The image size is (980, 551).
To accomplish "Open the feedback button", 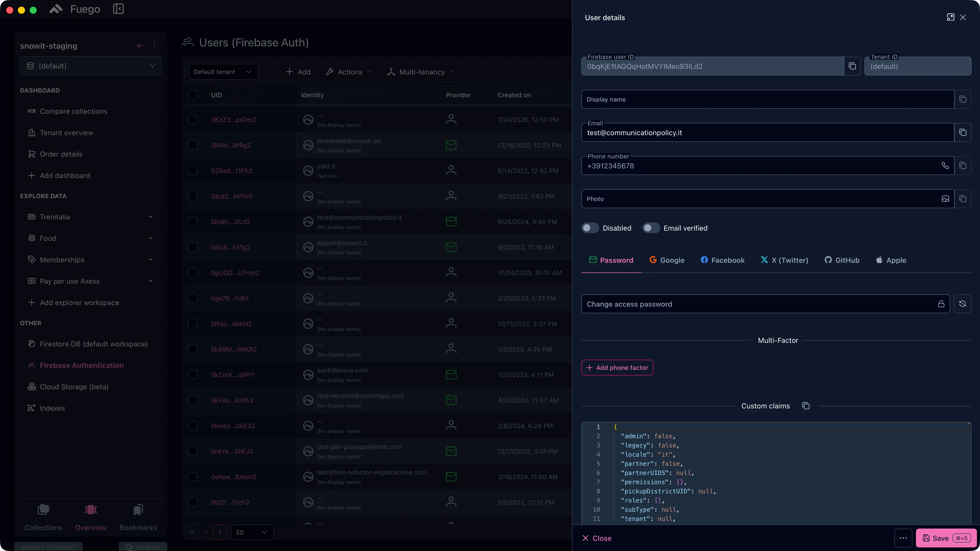I will (x=143, y=547).
